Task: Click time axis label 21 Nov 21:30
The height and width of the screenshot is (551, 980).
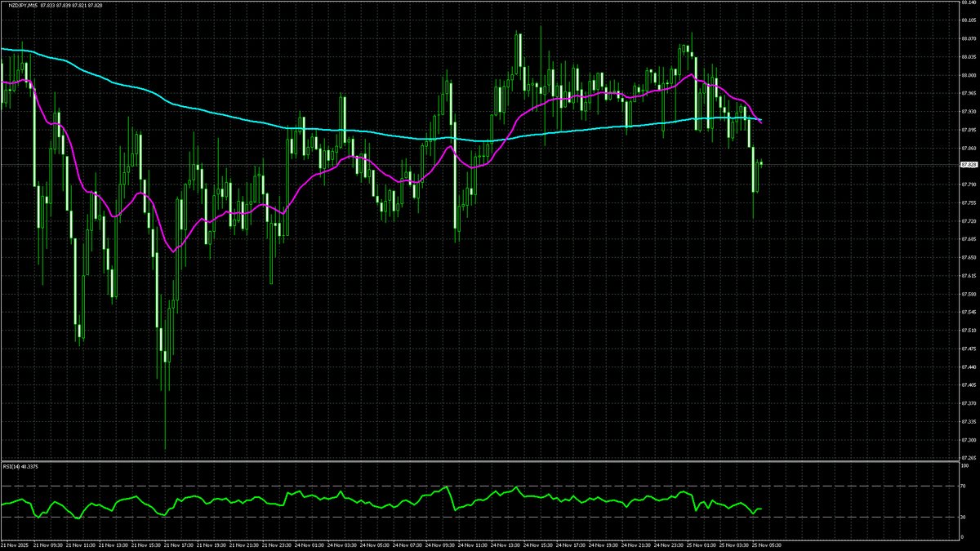Action: tap(246, 545)
